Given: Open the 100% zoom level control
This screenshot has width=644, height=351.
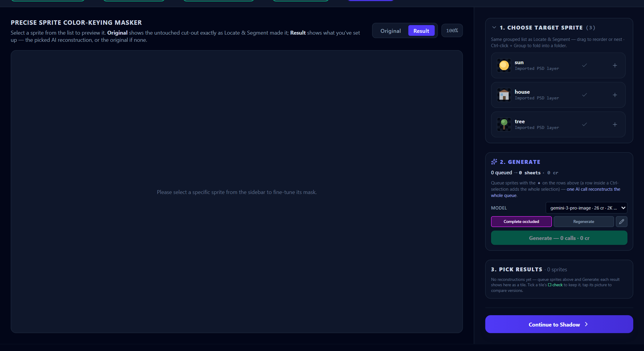Looking at the screenshot, I should (452, 30).
